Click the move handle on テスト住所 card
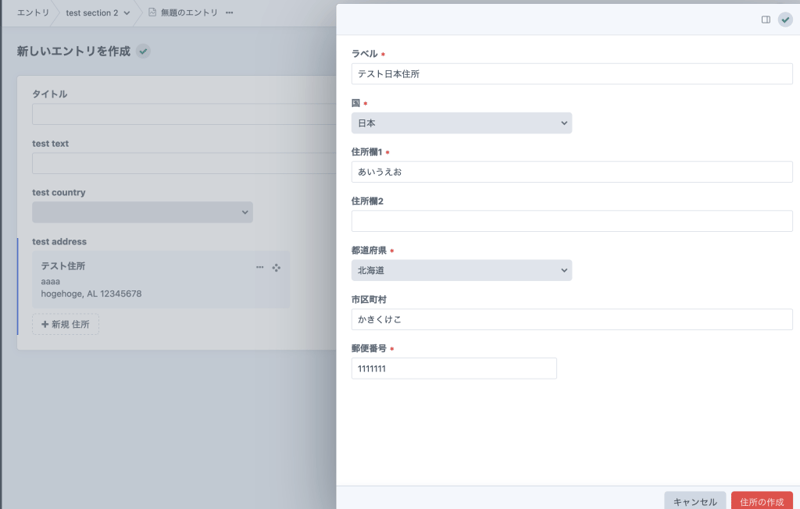 276,267
